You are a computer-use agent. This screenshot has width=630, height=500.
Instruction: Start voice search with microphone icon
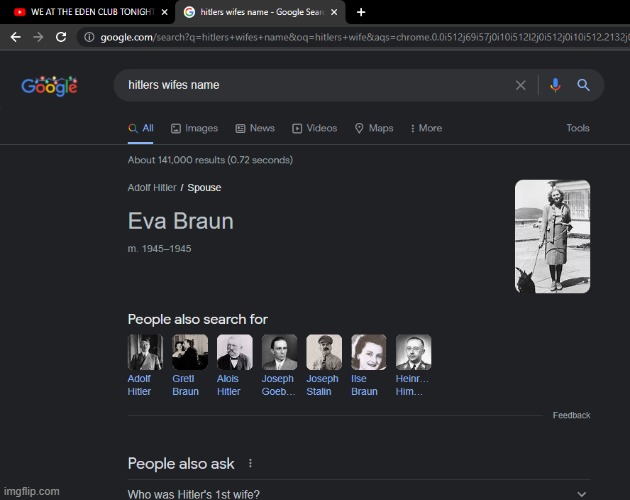[556, 86]
